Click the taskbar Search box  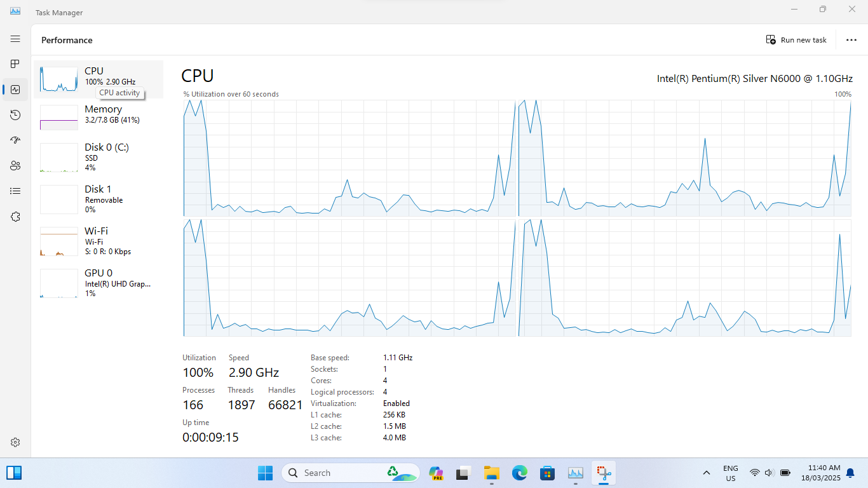point(351,473)
